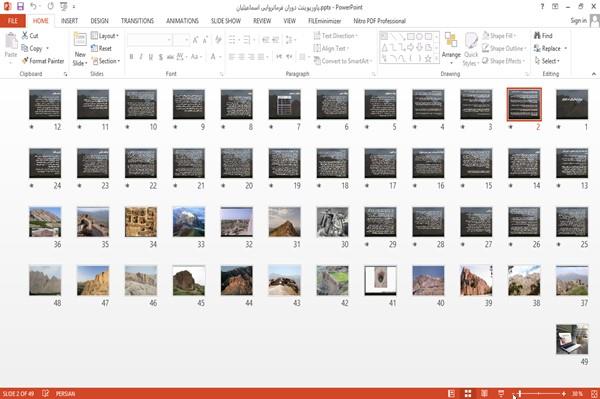The width and height of the screenshot is (600, 399).
Task: Open Shape Fill dropdown
Action: (x=499, y=36)
